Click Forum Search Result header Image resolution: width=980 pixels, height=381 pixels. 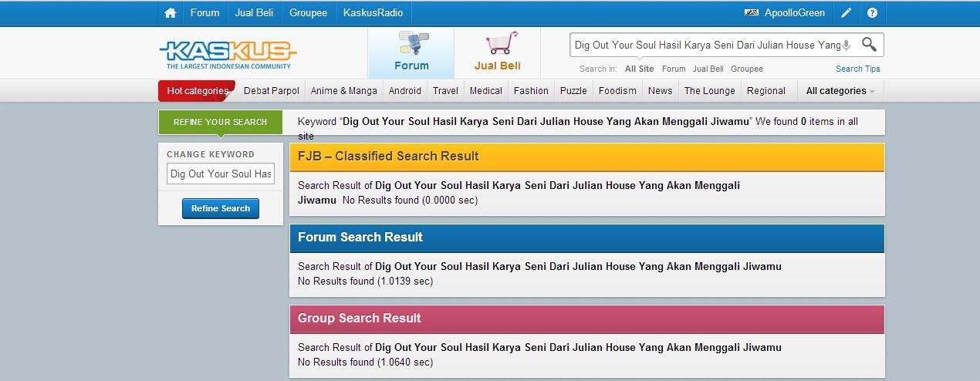pyautogui.click(x=587, y=238)
